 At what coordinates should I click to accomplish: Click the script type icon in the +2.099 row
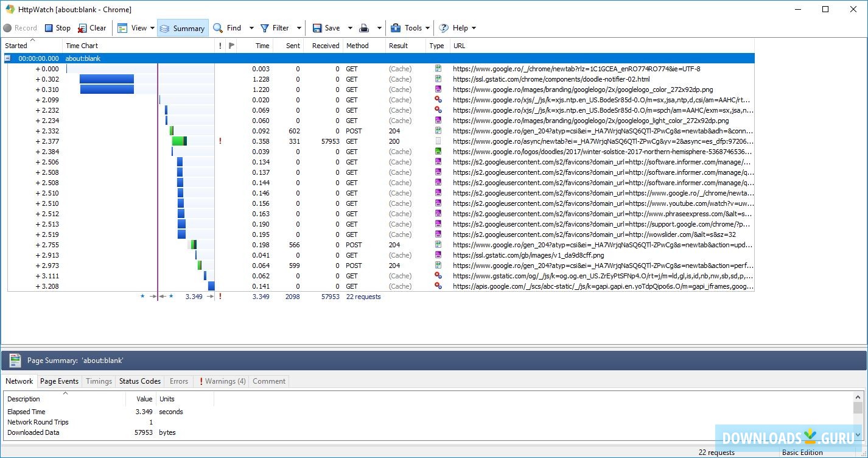[x=438, y=100]
